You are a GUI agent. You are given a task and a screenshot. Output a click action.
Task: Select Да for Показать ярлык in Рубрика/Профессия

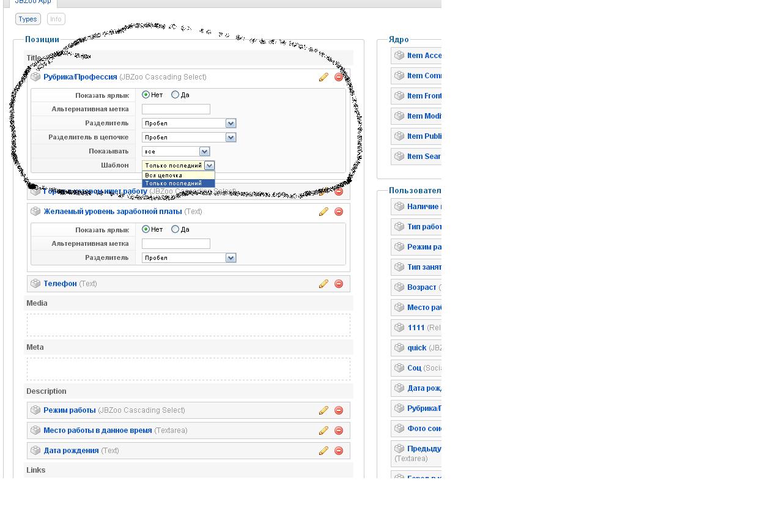point(175,95)
